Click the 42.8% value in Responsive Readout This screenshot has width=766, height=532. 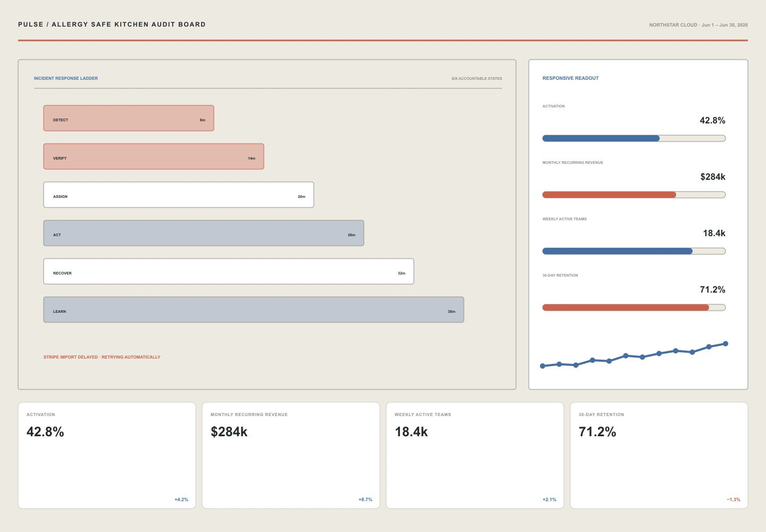point(712,120)
